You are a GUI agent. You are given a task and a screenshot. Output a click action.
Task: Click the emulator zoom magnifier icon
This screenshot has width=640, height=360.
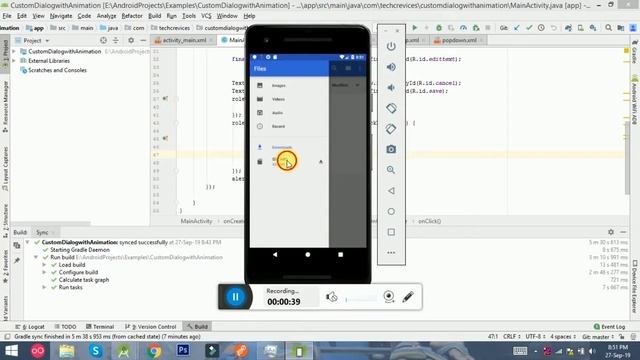point(391,170)
